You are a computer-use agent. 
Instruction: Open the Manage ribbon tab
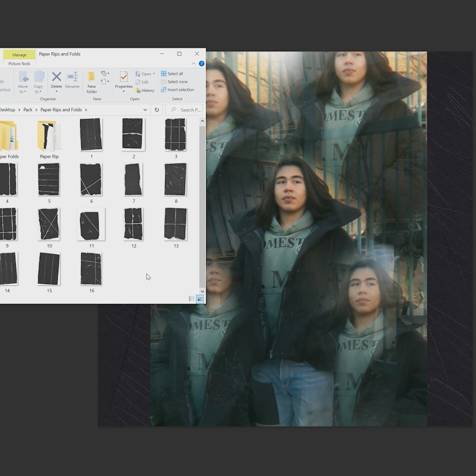(19, 55)
